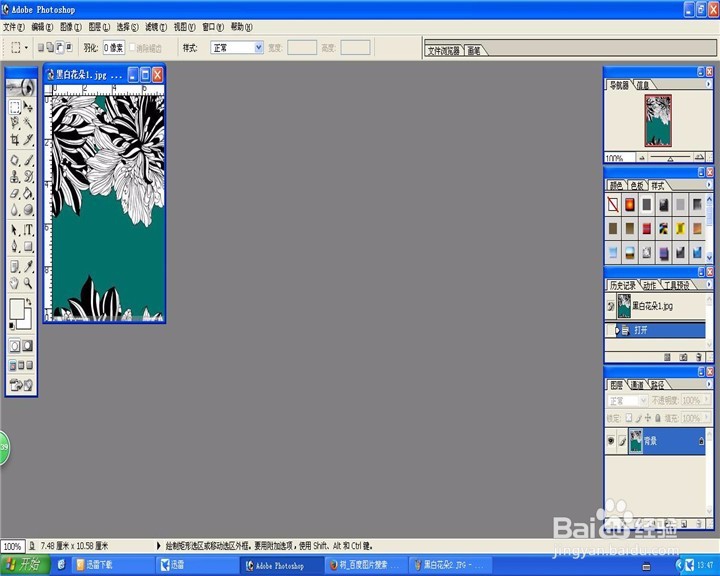Switch to Standard editing mode
The height and width of the screenshot is (576, 720).
tap(15, 345)
